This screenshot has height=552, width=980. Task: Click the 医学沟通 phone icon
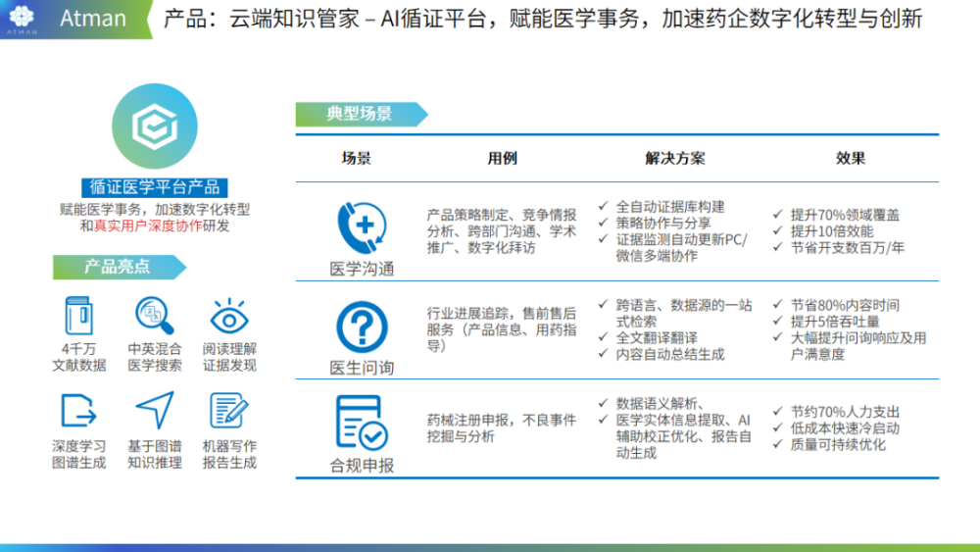click(x=363, y=227)
